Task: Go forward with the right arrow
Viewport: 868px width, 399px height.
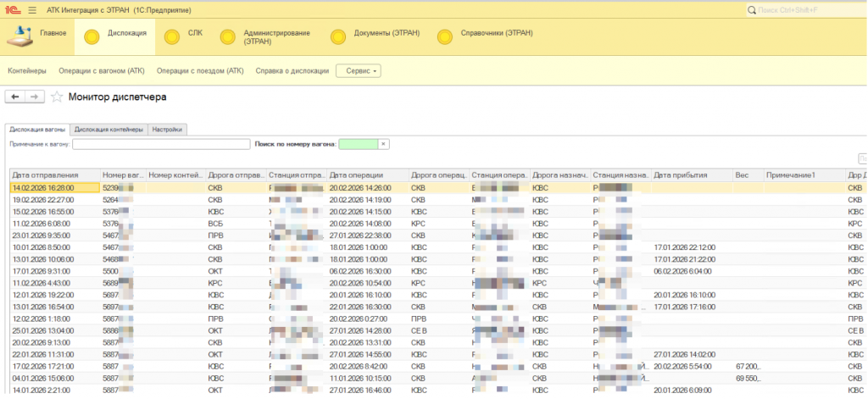Action: pyautogui.click(x=34, y=97)
